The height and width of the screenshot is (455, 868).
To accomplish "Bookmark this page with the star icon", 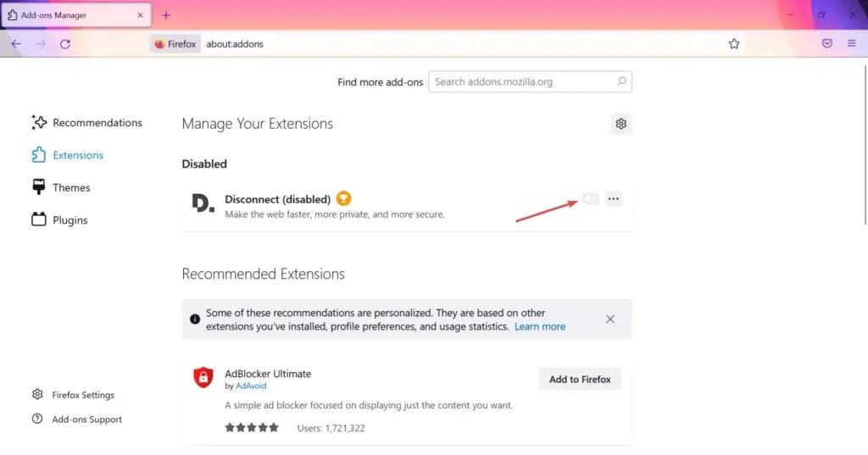I will point(734,44).
